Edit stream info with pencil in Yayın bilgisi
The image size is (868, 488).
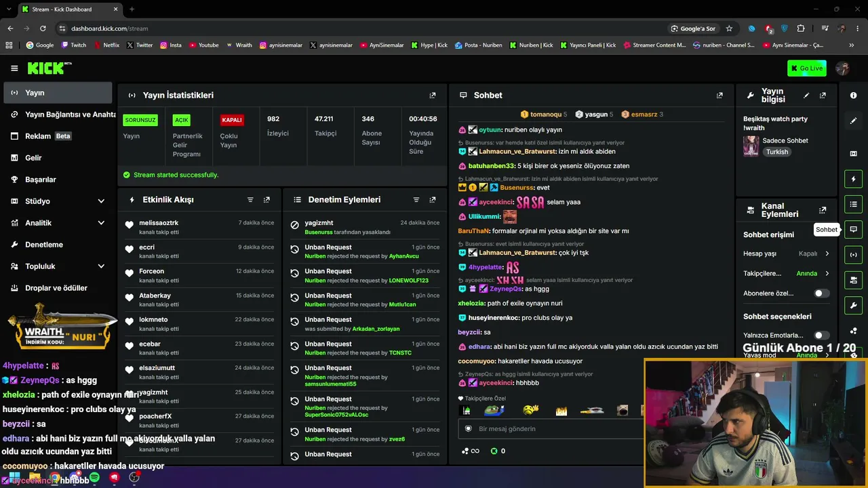point(806,96)
